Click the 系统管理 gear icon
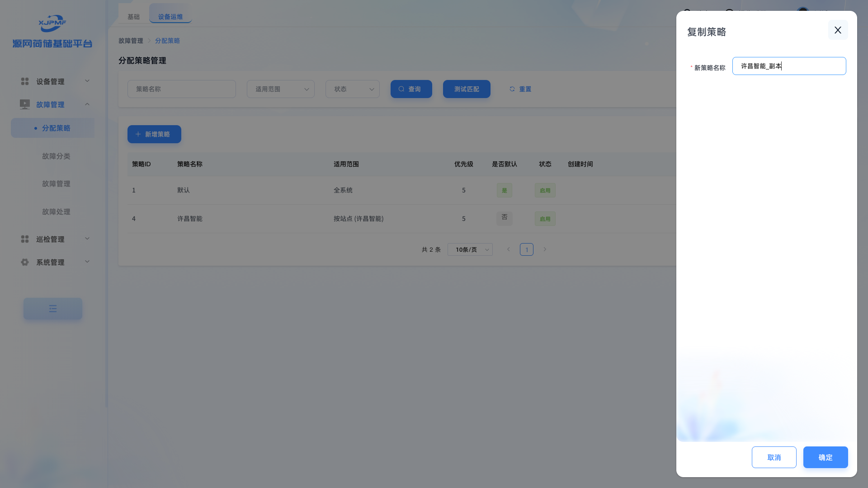The height and width of the screenshot is (488, 868). pos(25,262)
